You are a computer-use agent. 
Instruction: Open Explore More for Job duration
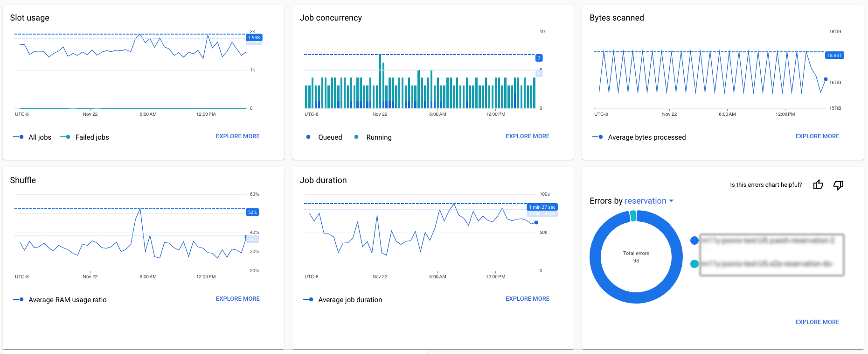tap(527, 299)
